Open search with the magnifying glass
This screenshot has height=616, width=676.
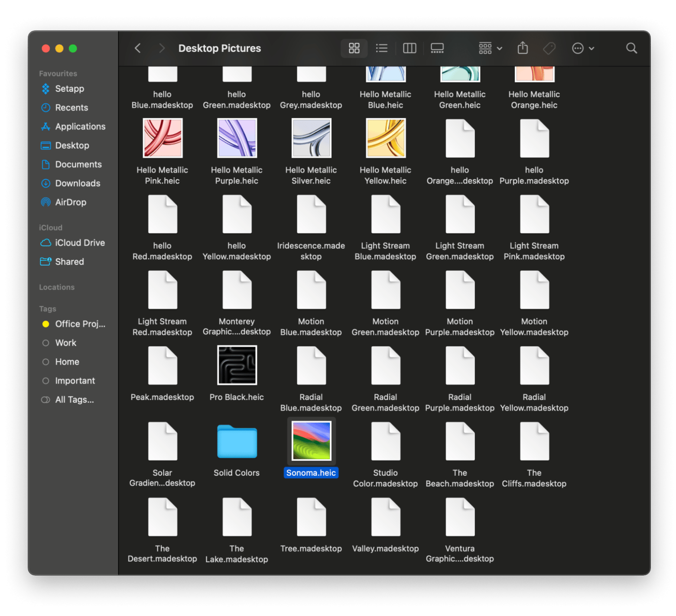tap(631, 48)
